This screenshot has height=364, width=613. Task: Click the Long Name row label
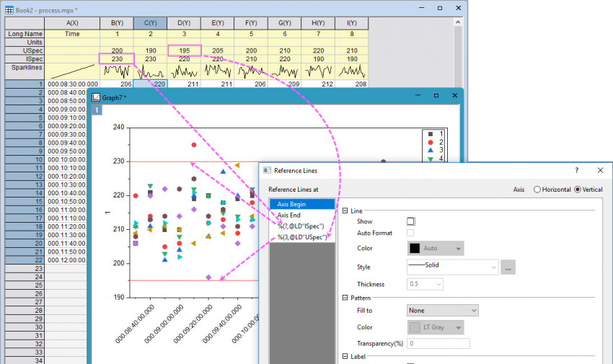pyautogui.click(x=25, y=34)
